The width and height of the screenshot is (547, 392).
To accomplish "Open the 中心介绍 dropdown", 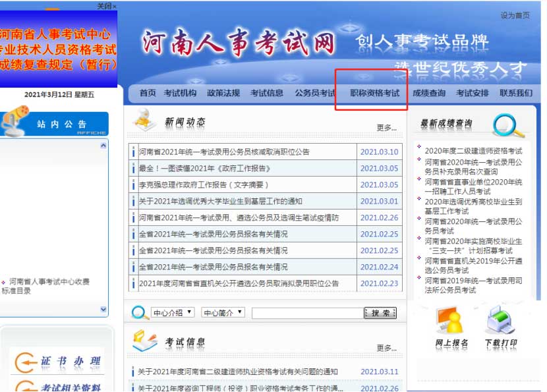I will coord(172,312).
